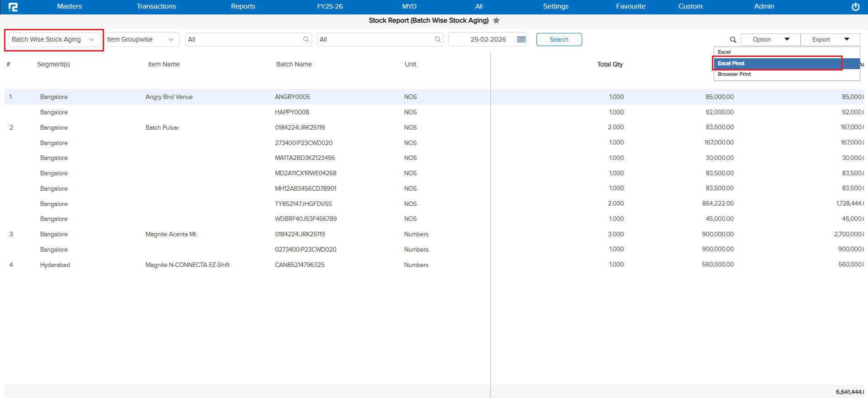
Task: Click the Search button
Action: 559,39
